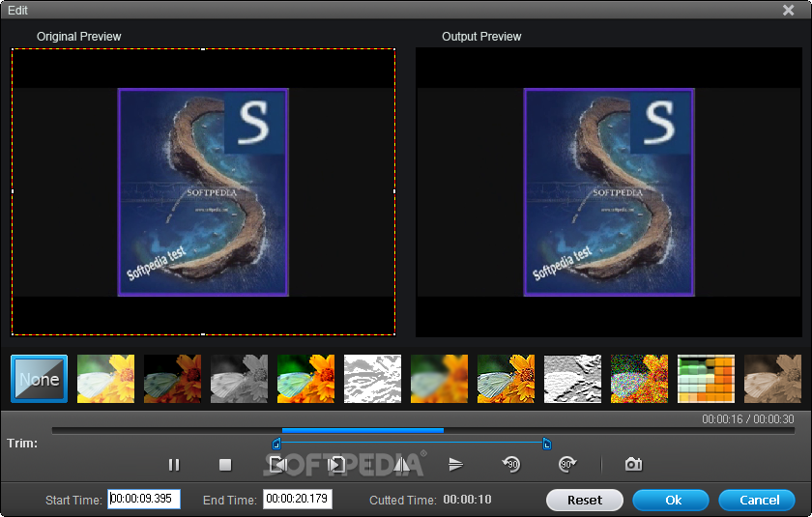The height and width of the screenshot is (517, 812).
Task: Apply the high saturation butterfly effect
Action: (x=306, y=379)
